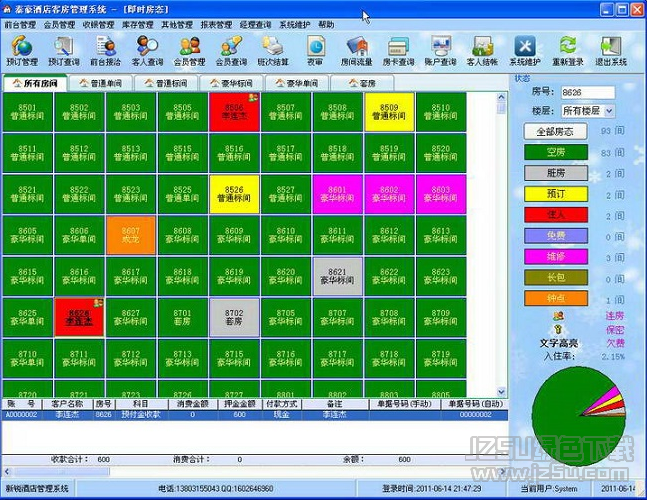Open the 预订管理 toolbar icon
This screenshot has height=500, width=647.
click(22, 51)
